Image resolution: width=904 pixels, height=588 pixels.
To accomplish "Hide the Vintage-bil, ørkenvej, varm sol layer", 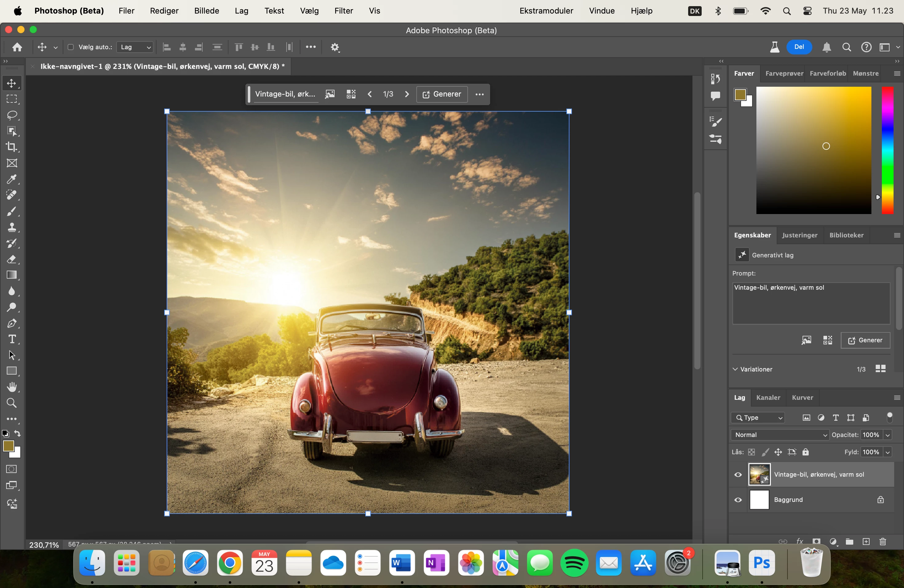I will click(738, 475).
